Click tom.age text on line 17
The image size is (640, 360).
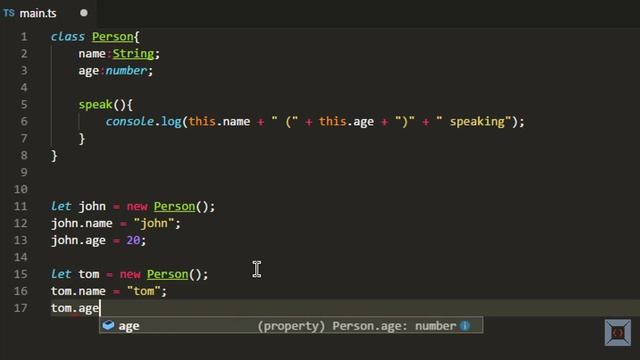coord(75,309)
